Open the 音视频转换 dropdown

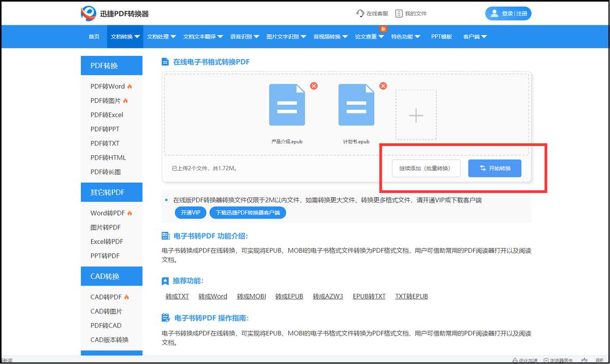[330, 36]
